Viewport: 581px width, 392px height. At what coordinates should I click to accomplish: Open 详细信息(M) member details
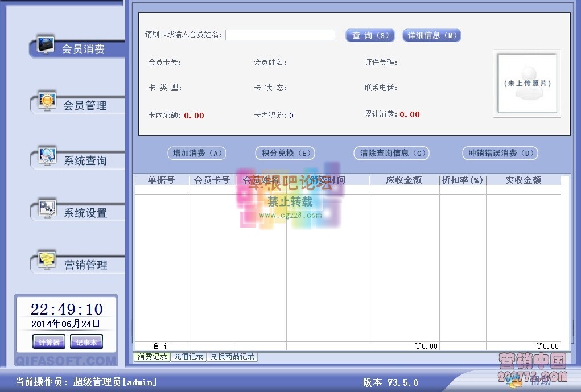(x=431, y=35)
